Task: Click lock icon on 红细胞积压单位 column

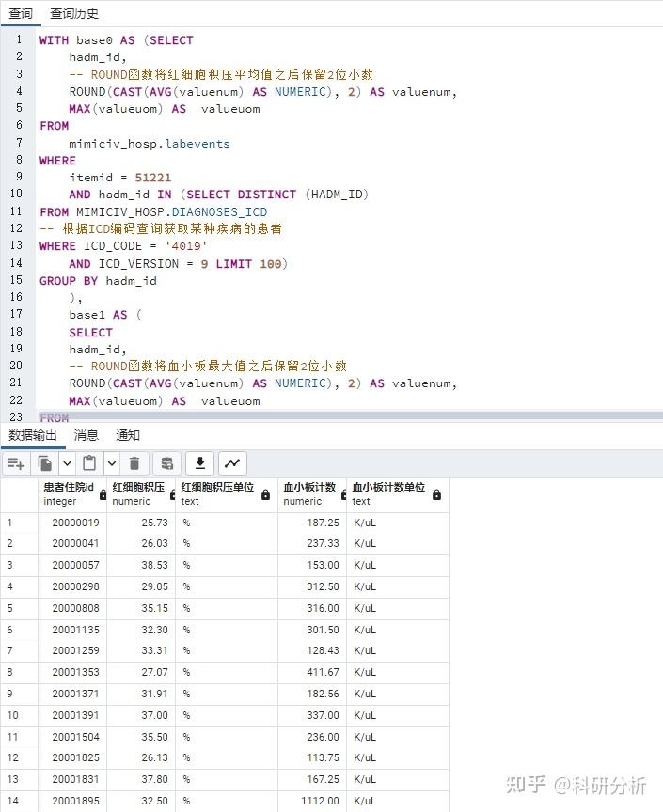Action: coord(265,495)
